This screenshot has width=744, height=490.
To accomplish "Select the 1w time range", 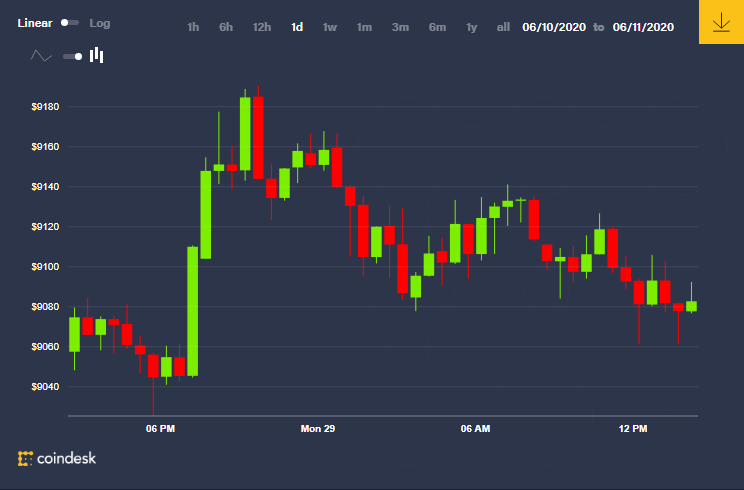I will pos(330,27).
